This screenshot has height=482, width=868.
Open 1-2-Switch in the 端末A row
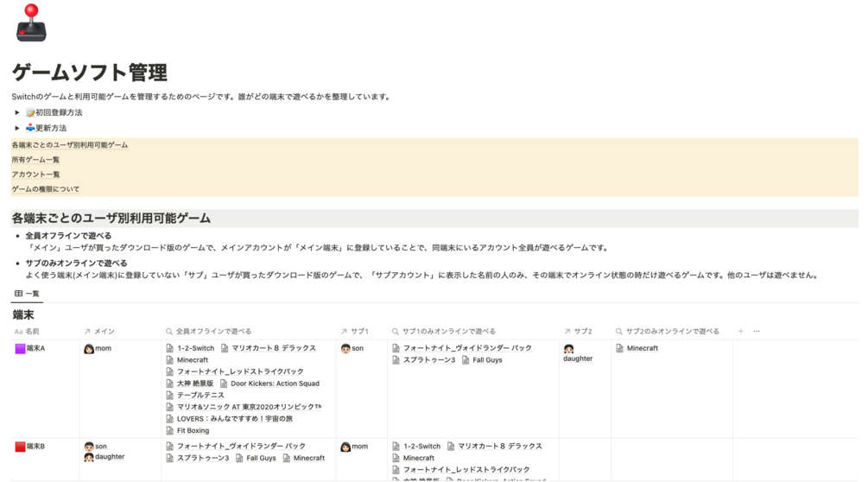190,349
